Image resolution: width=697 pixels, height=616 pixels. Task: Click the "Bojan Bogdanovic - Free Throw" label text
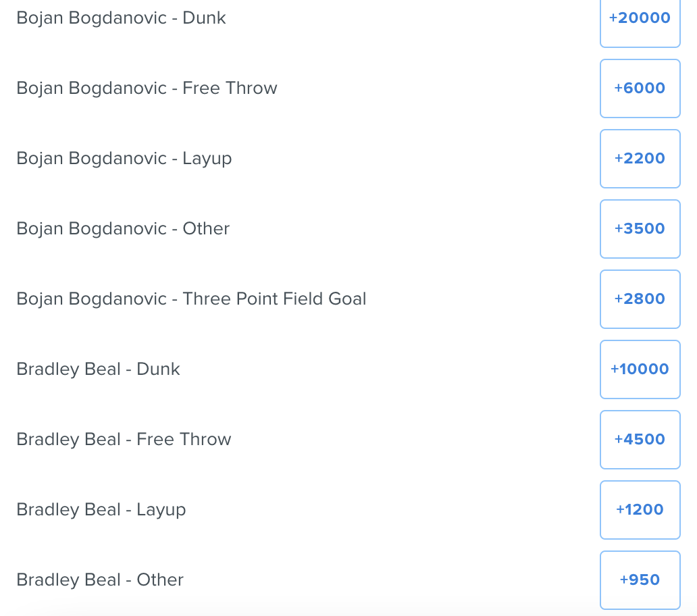(147, 88)
